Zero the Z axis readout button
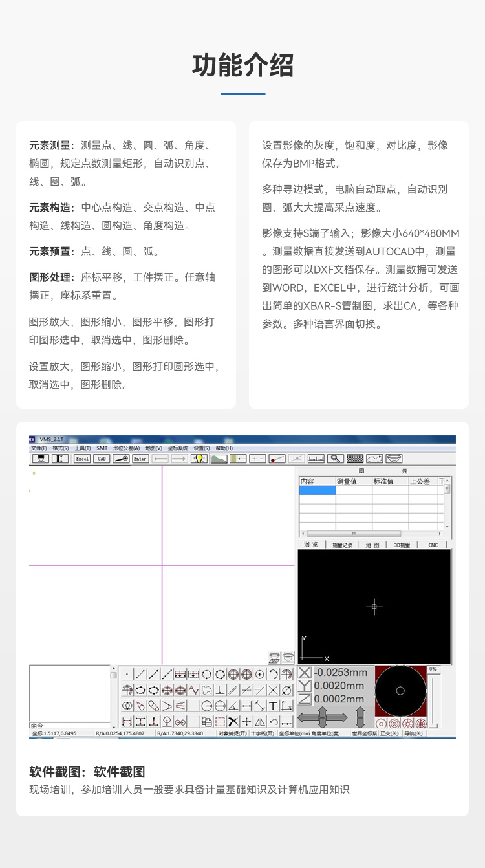 point(305,699)
